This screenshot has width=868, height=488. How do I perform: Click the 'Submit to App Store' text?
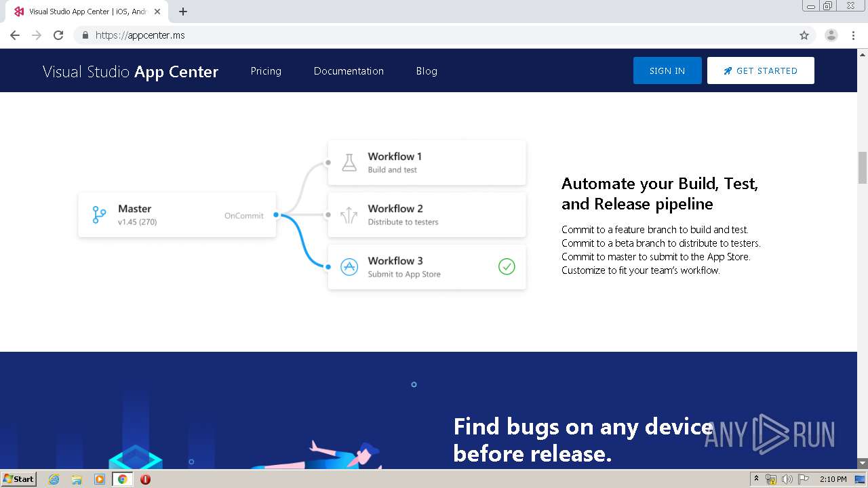(404, 274)
